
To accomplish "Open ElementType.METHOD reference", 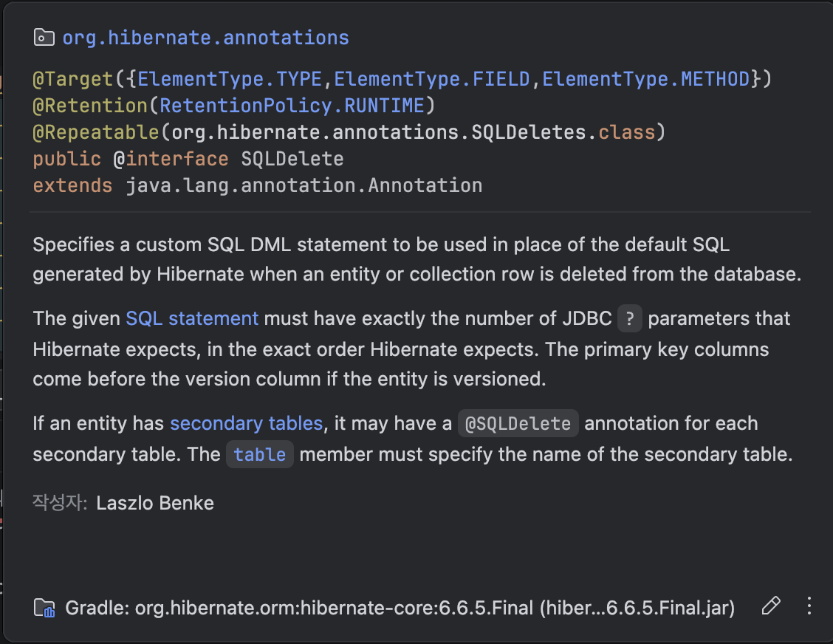I will [x=645, y=79].
